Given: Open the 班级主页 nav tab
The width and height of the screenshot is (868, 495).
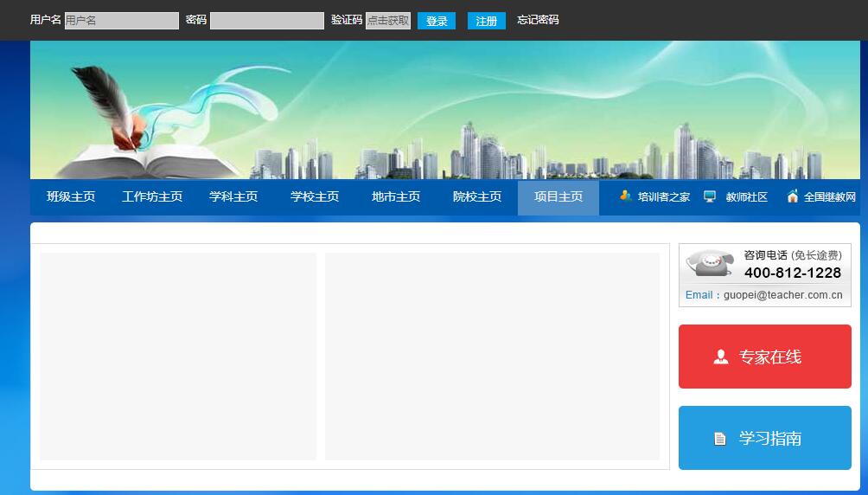Looking at the screenshot, I should [71, 196].
